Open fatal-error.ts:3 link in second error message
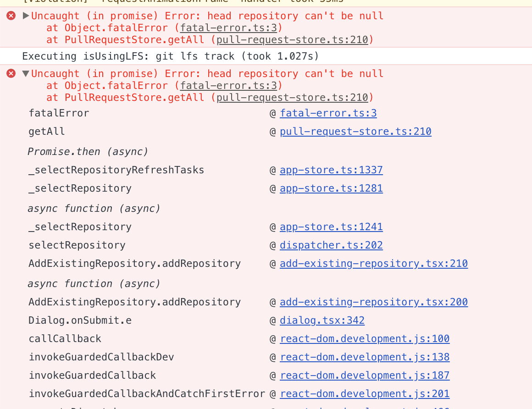532x409 pixels. pos(228,85)
